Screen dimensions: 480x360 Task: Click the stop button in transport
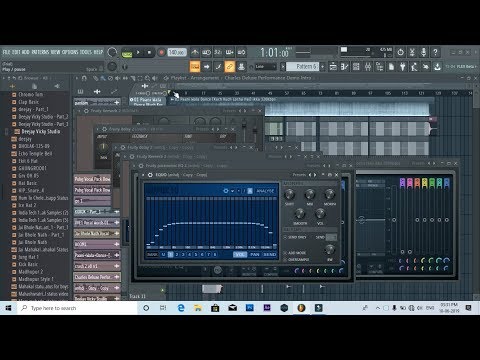[149, 52]
